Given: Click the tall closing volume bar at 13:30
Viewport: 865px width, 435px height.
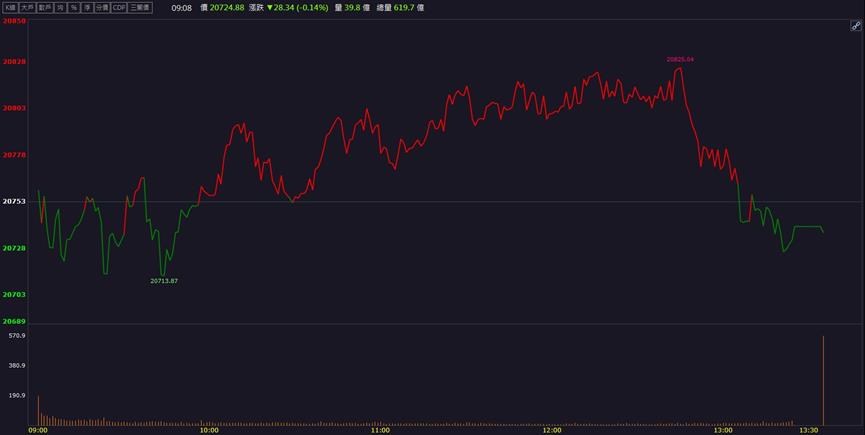Looking at the screenshot, I should (823, 380).
